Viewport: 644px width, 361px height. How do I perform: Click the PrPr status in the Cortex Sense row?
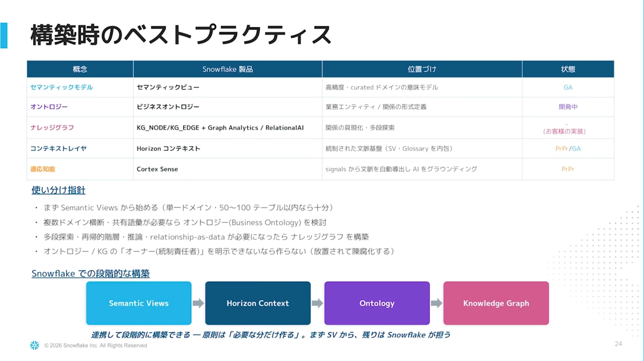[x=568, y=169]
